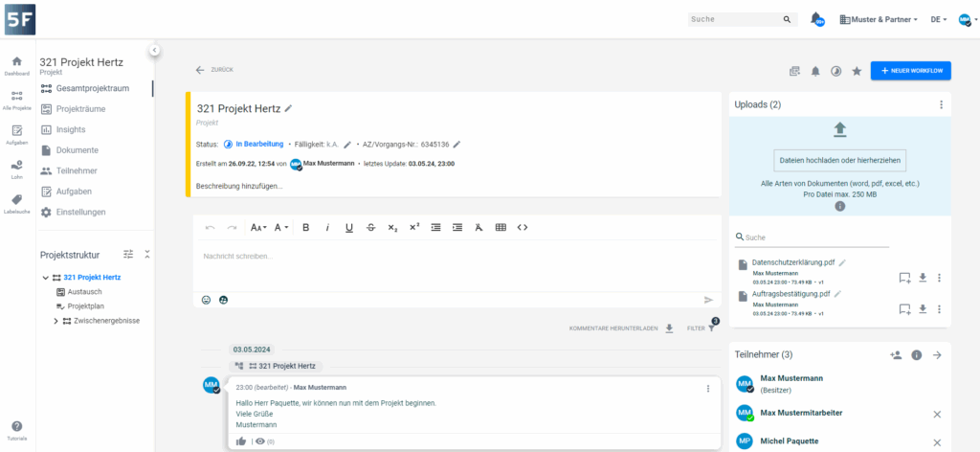Open the notifications bell in top bar
Image resolution: width=980 pixels, height=452 pixels.
tap(816, 19)
